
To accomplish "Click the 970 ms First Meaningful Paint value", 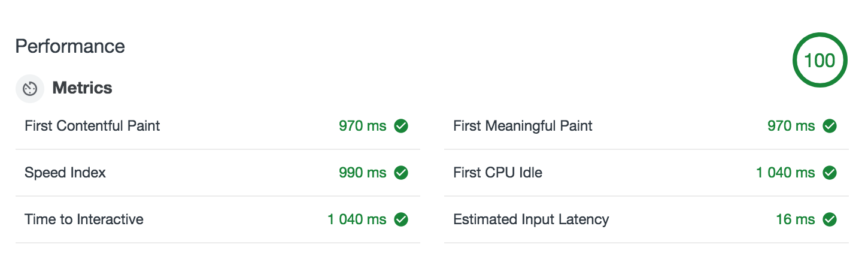I will [791, 126].
